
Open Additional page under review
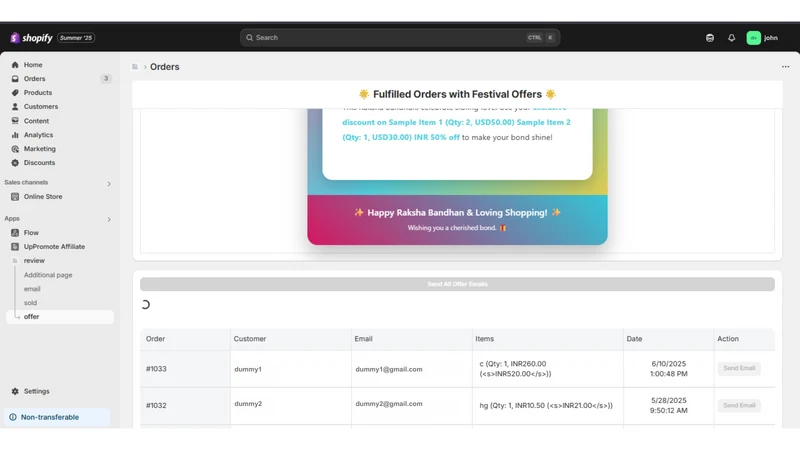[x=48, y=275]
